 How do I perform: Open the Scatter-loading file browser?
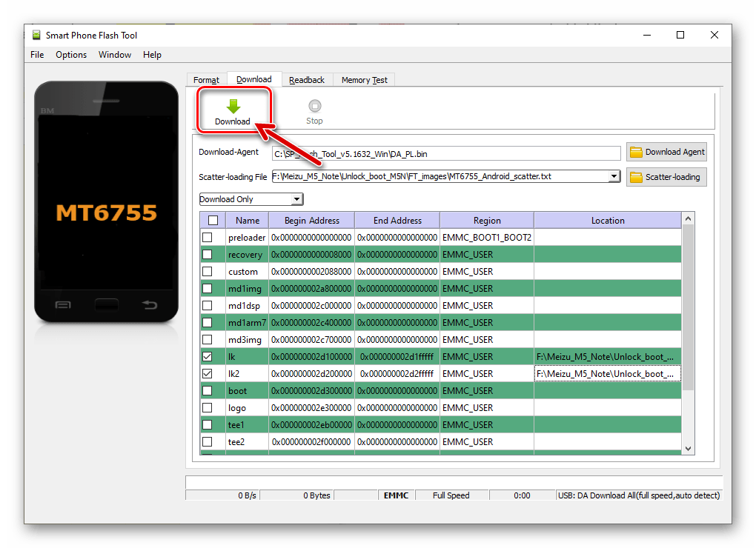pos(666,176)
